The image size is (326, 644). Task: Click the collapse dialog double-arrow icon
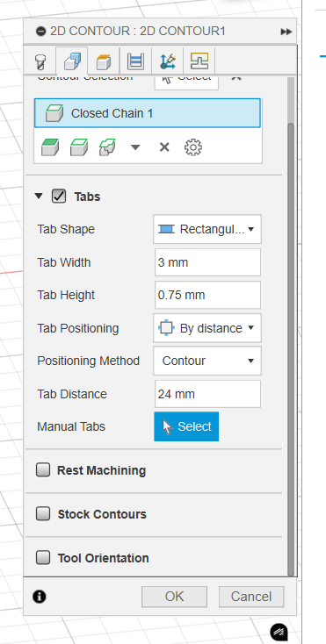(286, 32)
